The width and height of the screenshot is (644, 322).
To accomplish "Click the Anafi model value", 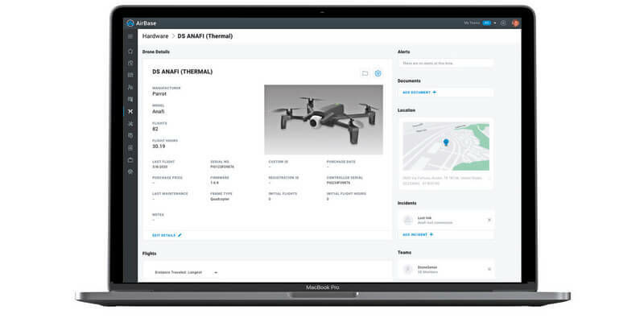I will point(159,111).
